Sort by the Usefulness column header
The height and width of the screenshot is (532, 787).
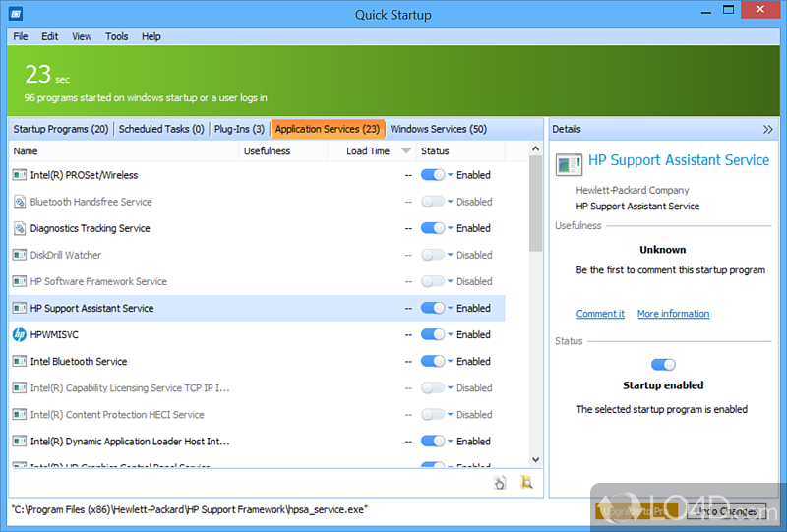283,151
